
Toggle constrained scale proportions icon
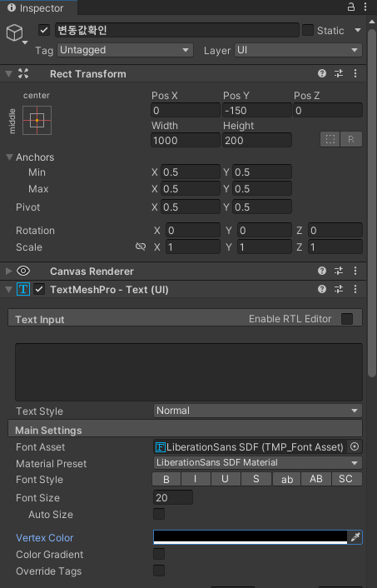[x=141, y=247]
